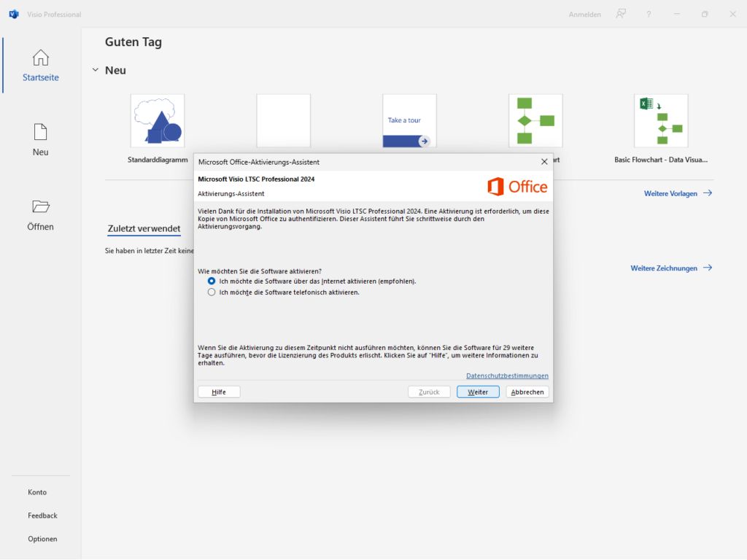Choose the telefonisch aktivieren radio option

[212, 292]
